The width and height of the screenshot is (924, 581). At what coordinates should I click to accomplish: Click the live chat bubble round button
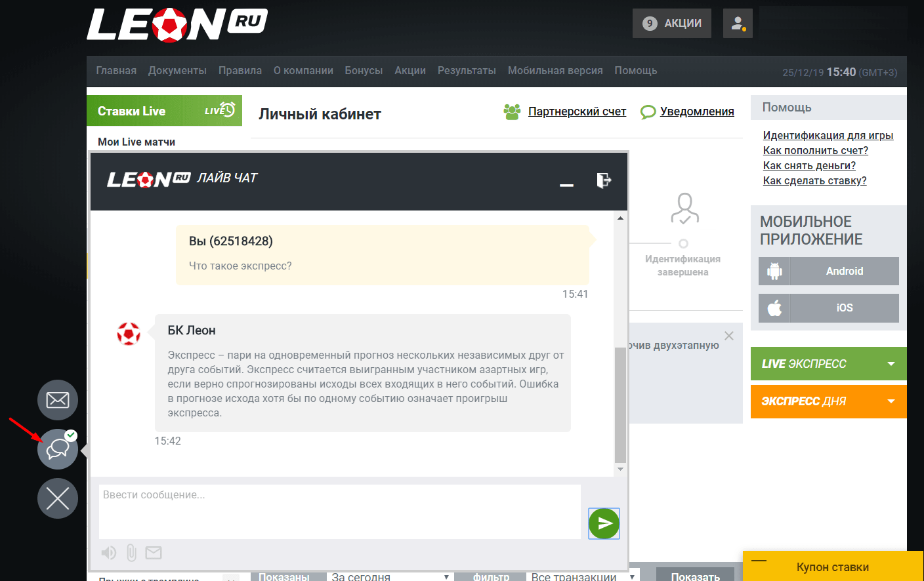point(58,449)
